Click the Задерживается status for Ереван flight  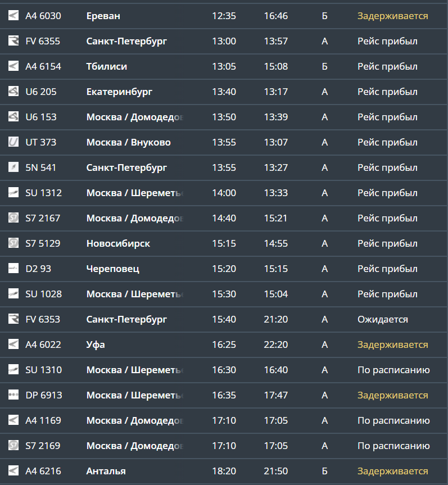click(x=392, y=16)
